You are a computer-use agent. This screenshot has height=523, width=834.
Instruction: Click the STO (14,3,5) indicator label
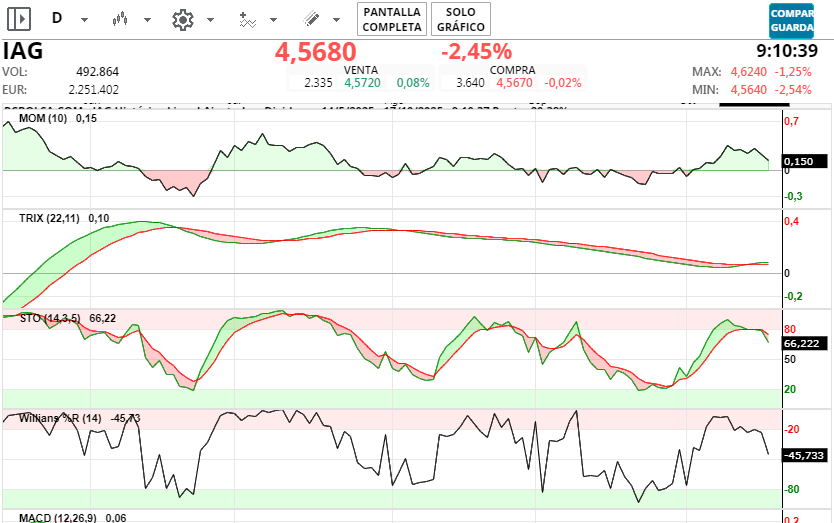[x=50, y=318]
